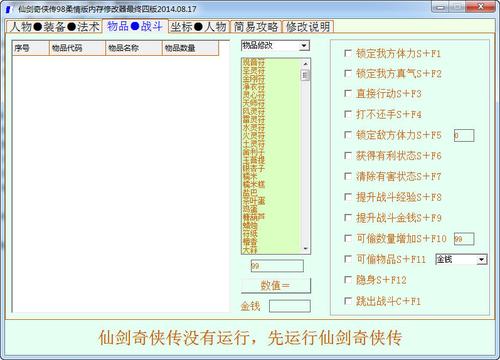The width and height of the screenshot is (500, 360).
Task: Click the item list scrollbar thumb
Action: tap(305, 75)
